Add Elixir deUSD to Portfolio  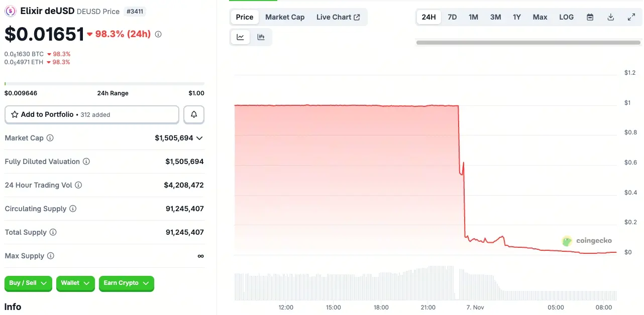coord(92,114)
